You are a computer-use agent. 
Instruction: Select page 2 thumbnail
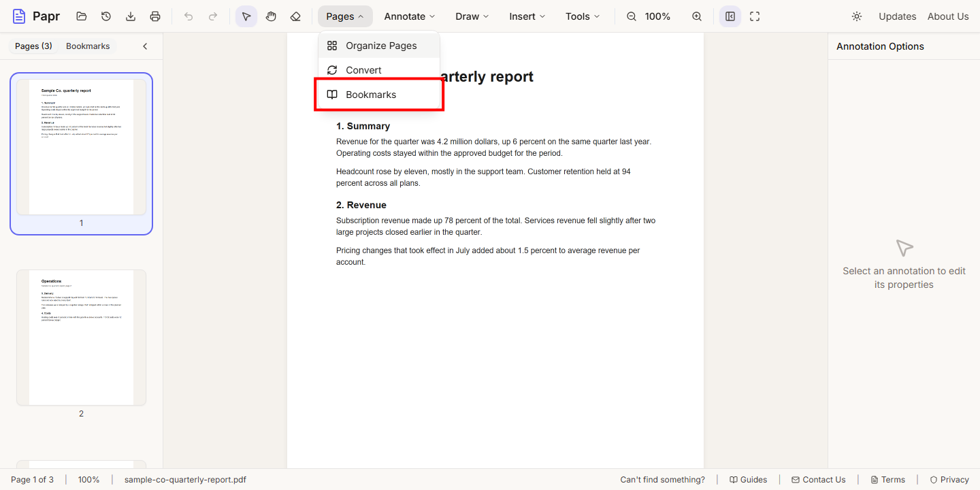[81, 344]
